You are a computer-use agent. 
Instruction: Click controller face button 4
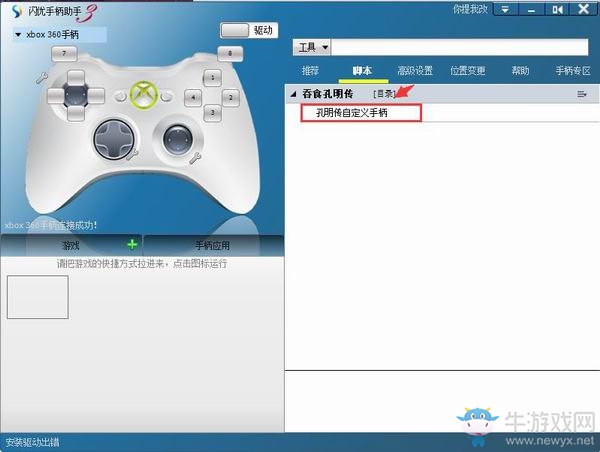click(x=193, y=98)
